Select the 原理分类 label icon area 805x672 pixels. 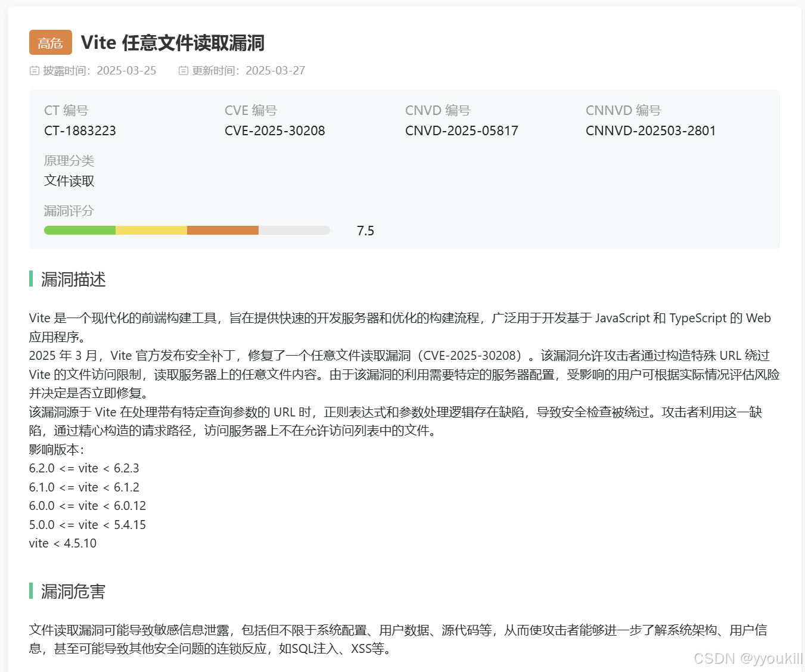click(x=69, y=160)
